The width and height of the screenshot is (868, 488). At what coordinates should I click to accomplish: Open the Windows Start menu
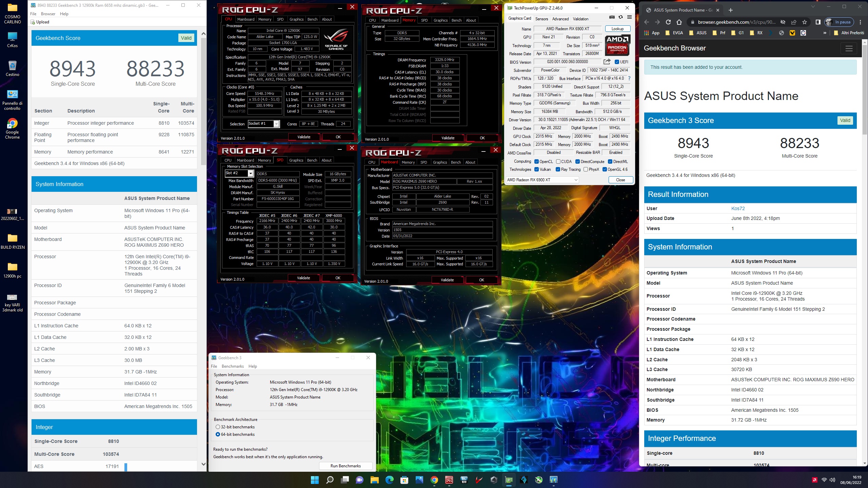(315, 480)
